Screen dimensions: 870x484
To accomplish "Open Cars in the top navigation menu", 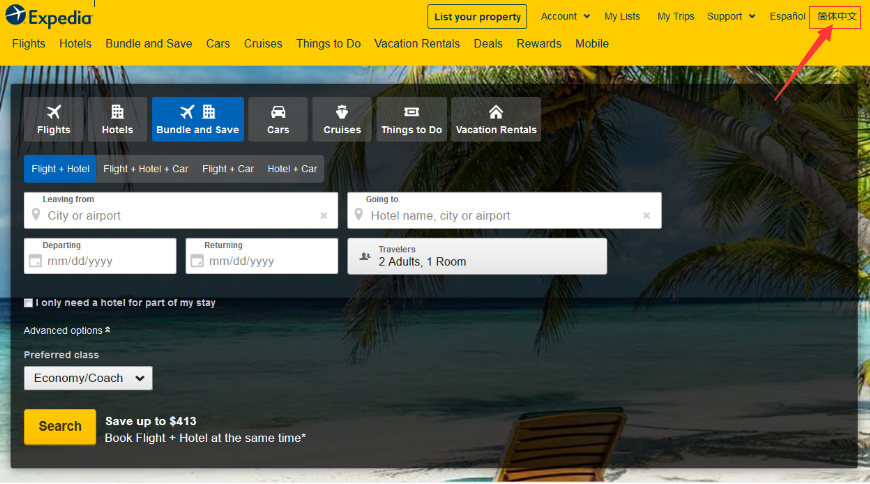I will (218, 44).
